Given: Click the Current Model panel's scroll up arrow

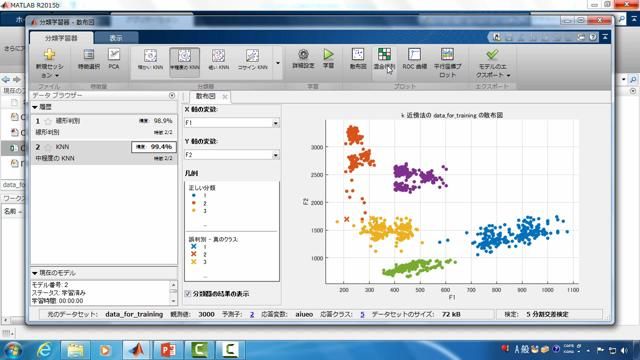Looking at the screenshot, I should (173, 284).
